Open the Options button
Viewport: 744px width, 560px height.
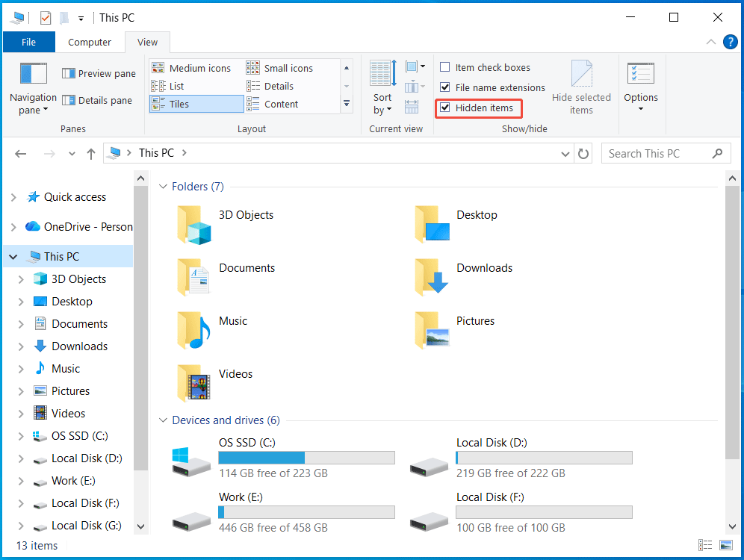tap(641, 87)
